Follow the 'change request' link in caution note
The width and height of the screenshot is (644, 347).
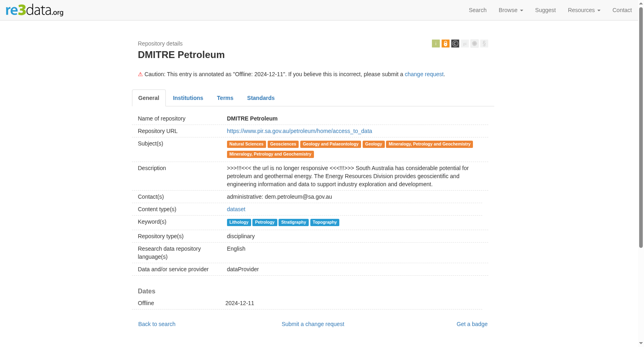coord(424,74)
